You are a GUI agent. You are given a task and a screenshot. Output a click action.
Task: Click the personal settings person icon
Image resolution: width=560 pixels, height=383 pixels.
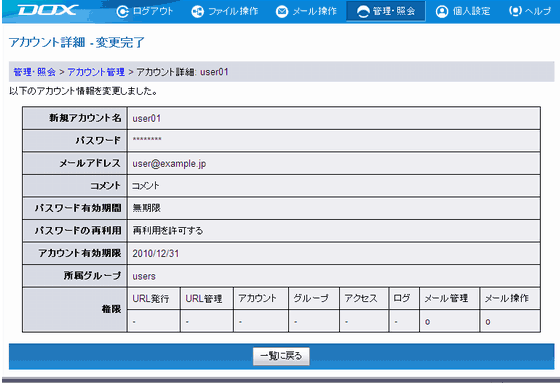(x=442, y=11)
